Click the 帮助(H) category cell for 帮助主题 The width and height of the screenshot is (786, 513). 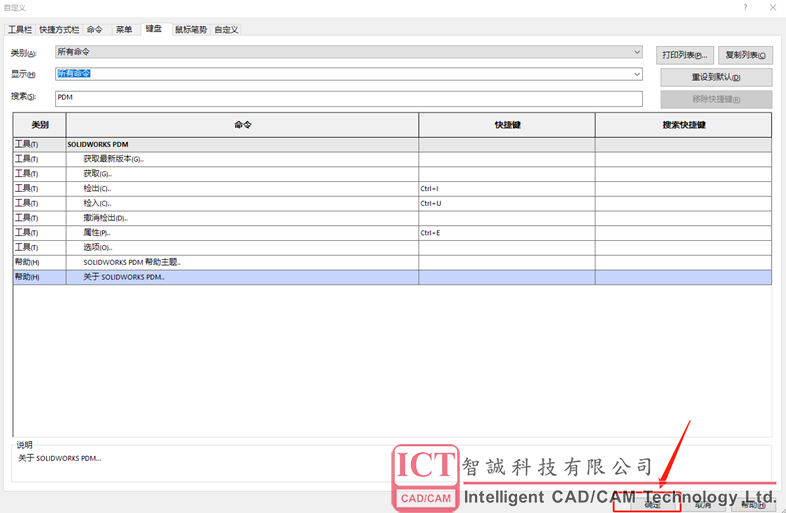pyautogui.click(x=40, y=262)
